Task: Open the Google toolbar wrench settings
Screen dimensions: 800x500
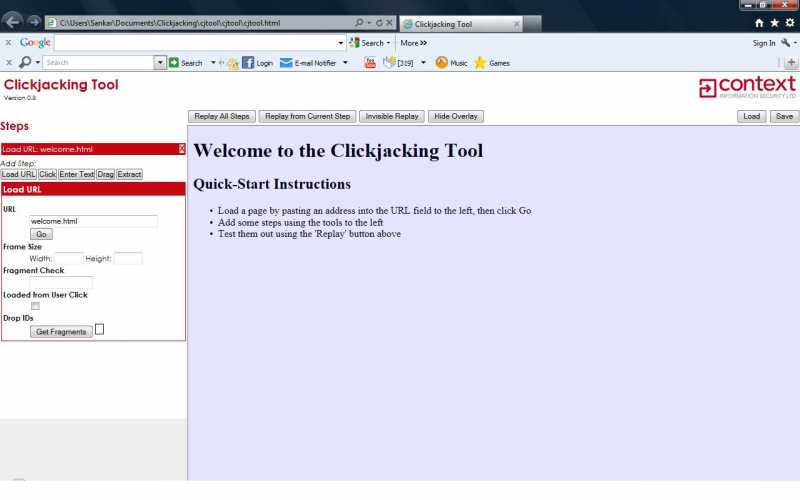Action: (x=786, y=43)
